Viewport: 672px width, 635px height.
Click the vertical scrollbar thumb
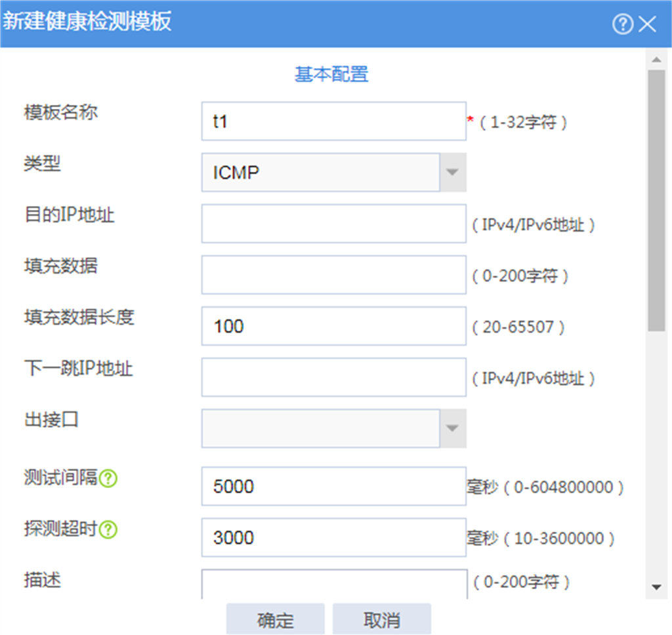point(656,201)
